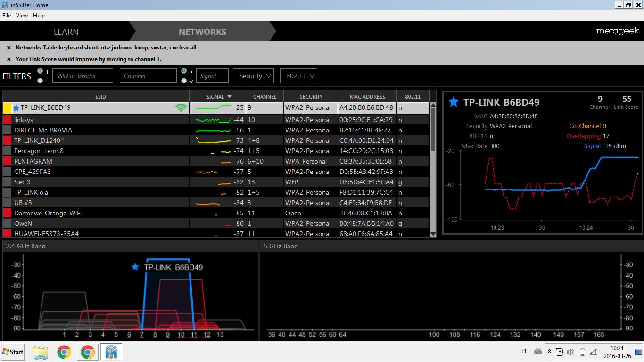
Task: Click the Windows Start button
Action: tap(13, 352)
